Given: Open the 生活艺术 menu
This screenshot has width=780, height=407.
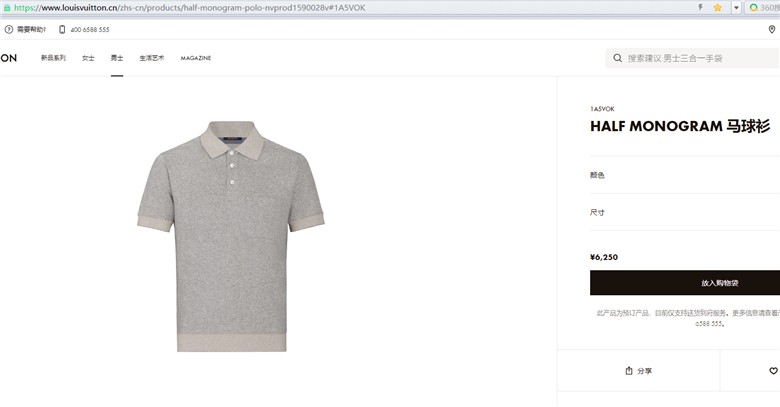Looking at the screenshot, I should 152,58.
